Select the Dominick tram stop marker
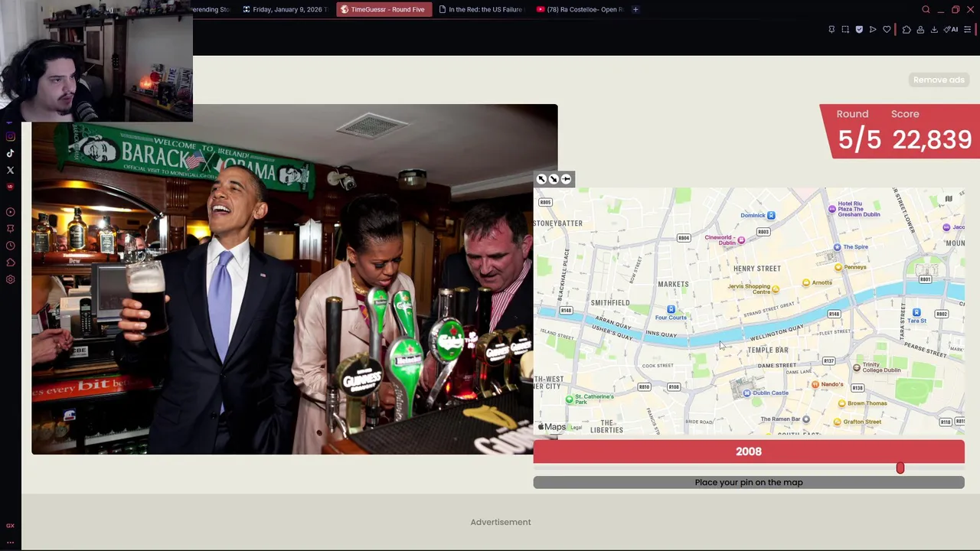Screen dimensions: 980x551 771,216
